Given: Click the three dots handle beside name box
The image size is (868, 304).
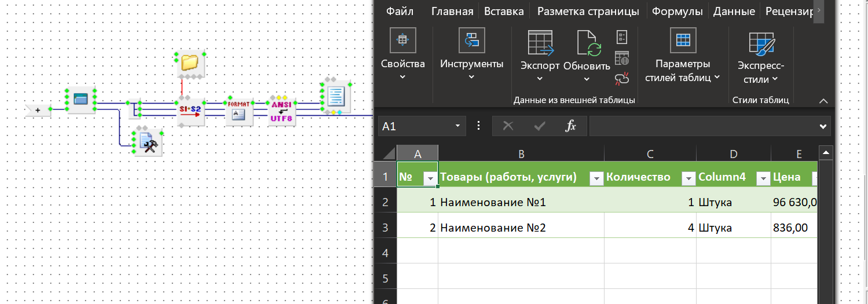Looking at the screenshot, I should coord(479,126).
